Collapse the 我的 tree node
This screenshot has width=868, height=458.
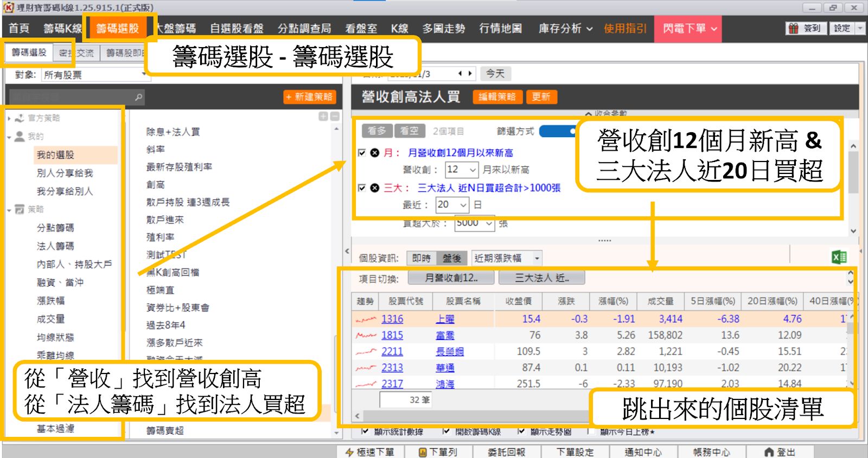(x=9, y=137)
